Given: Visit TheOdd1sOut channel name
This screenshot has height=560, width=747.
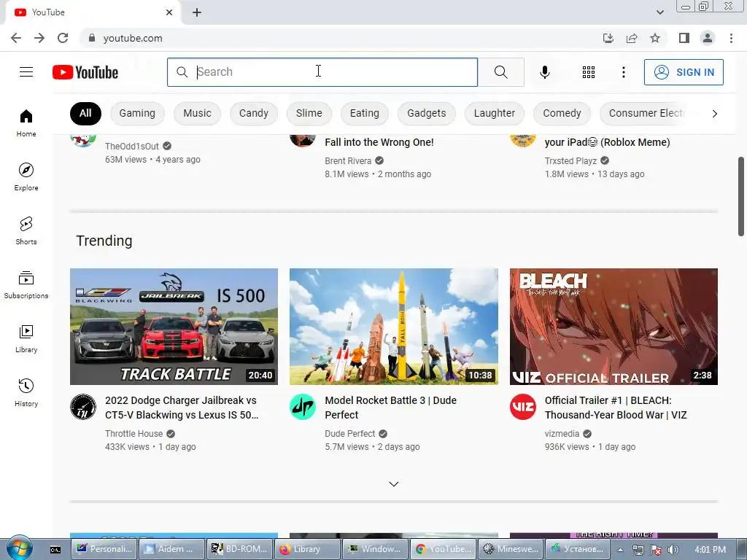Looking at the screenshot, I should click(x=132, y=146).
